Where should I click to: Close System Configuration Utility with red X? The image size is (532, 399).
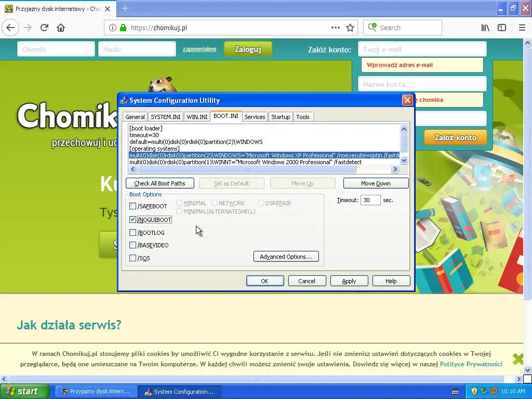pyautogui.click(x=407, y=100)
